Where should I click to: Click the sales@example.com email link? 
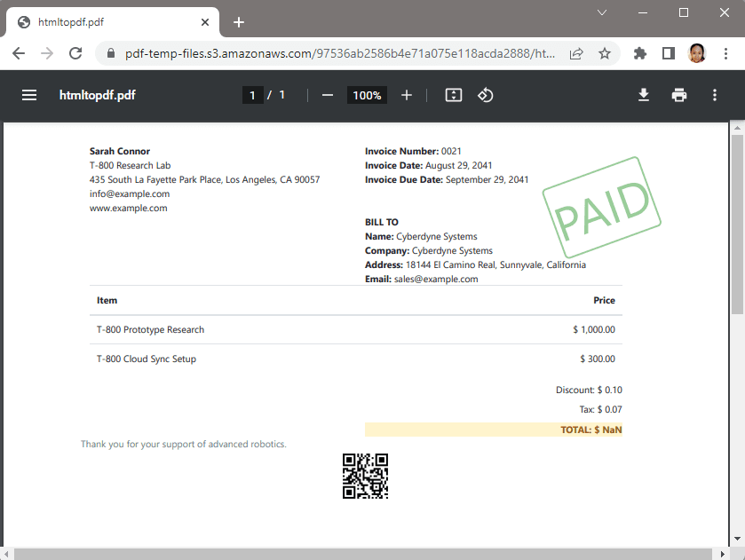[437, 278]
